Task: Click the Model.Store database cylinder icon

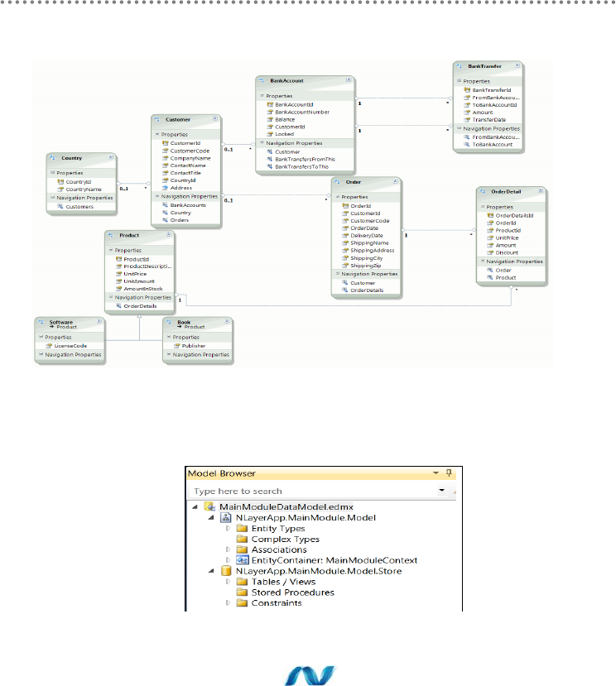Action: 226,571
